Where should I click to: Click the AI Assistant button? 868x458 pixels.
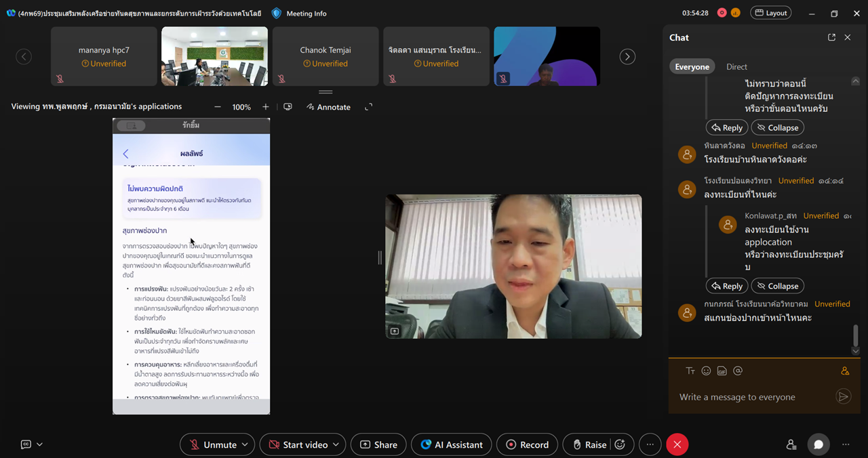click(452, 444)
